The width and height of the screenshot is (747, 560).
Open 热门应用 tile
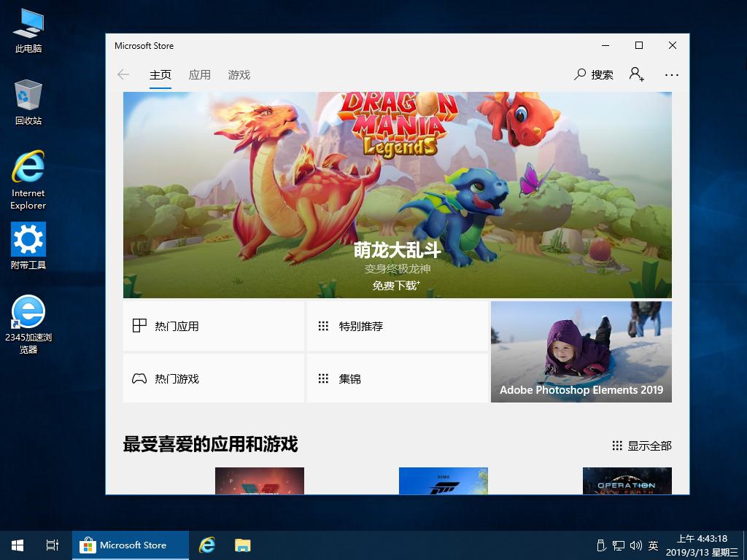pos(214,326)
